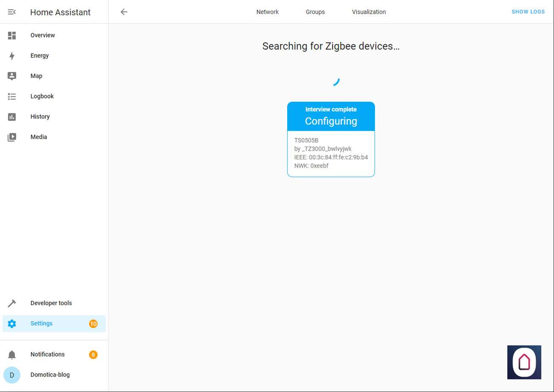
Task: Click the Searching for Zigbee devices heading
Action: (331, 46)
